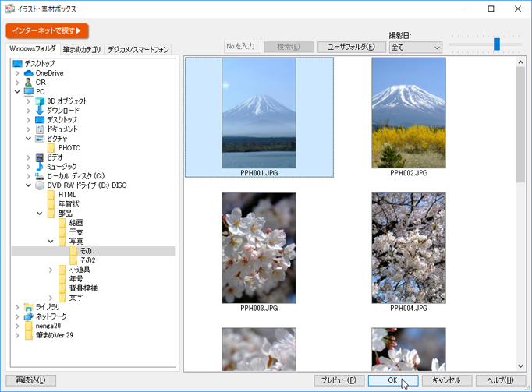The height and width of the screenshot is (392, 532).
Task: Click the thumbnail size slider
Action: pos(496,44)
